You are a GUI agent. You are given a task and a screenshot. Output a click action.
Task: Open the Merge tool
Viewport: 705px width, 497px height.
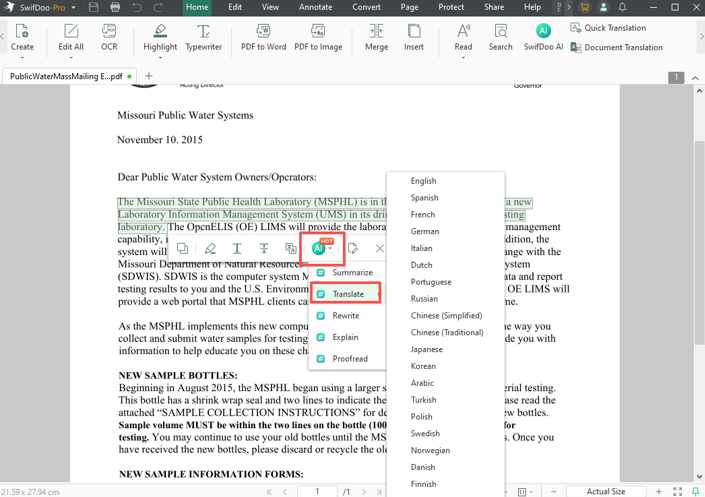pos(376,37)
